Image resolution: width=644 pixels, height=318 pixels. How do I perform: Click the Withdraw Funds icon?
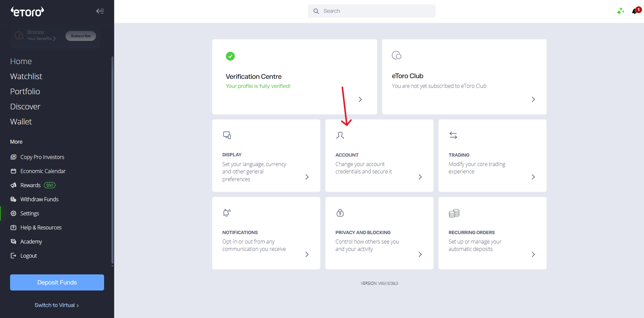(x=13, y=199)
